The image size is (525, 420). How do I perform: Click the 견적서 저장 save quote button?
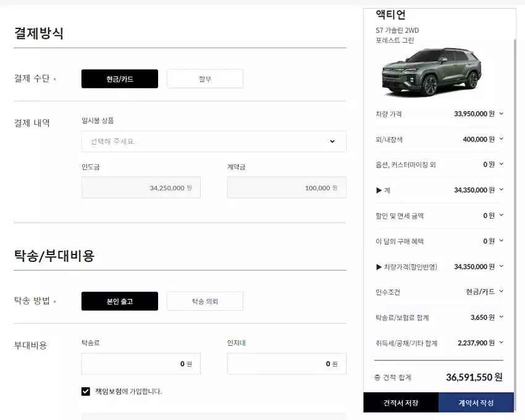tap(400, 402)
